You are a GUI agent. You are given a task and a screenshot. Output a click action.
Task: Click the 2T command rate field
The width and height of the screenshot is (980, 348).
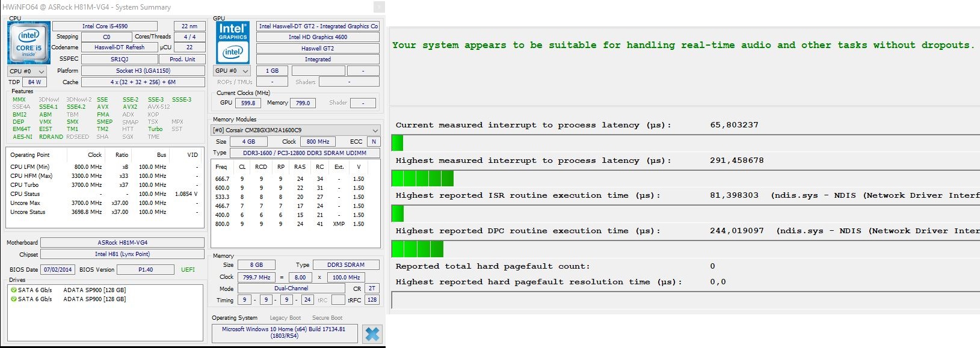[372, 288]
